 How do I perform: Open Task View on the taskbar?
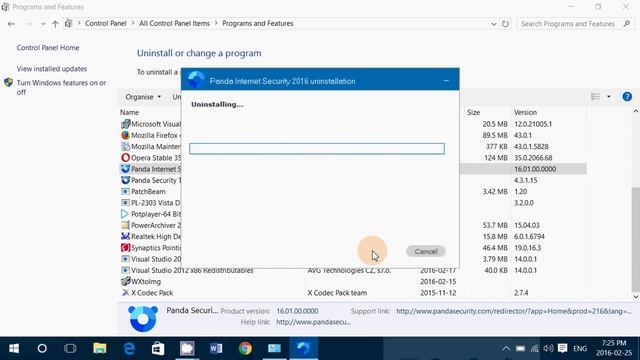(x=70, y=348)
